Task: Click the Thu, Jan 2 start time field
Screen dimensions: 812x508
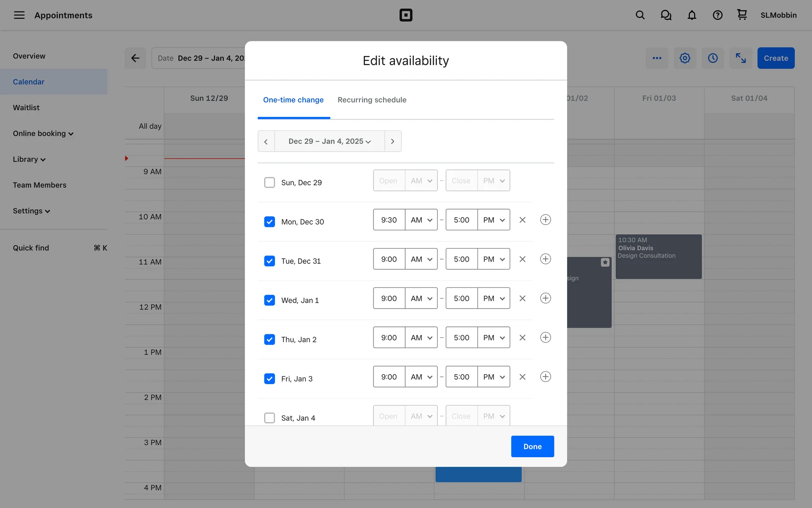Action: (389, 337)
